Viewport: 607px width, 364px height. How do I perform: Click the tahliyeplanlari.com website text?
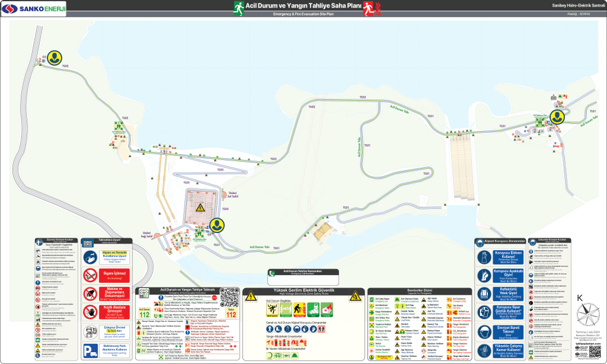588,343
